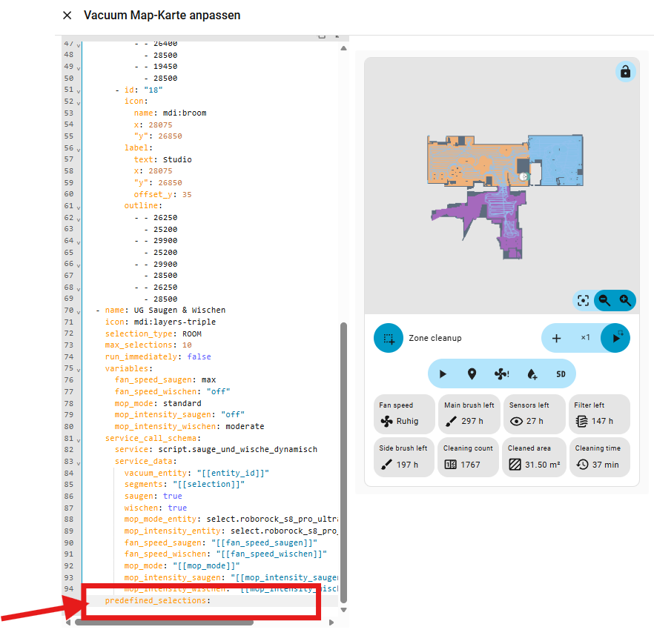Click the locate vacuum pin icon
Image resolution: width=654 pixels, height=644 pixels.
point(472,374)
